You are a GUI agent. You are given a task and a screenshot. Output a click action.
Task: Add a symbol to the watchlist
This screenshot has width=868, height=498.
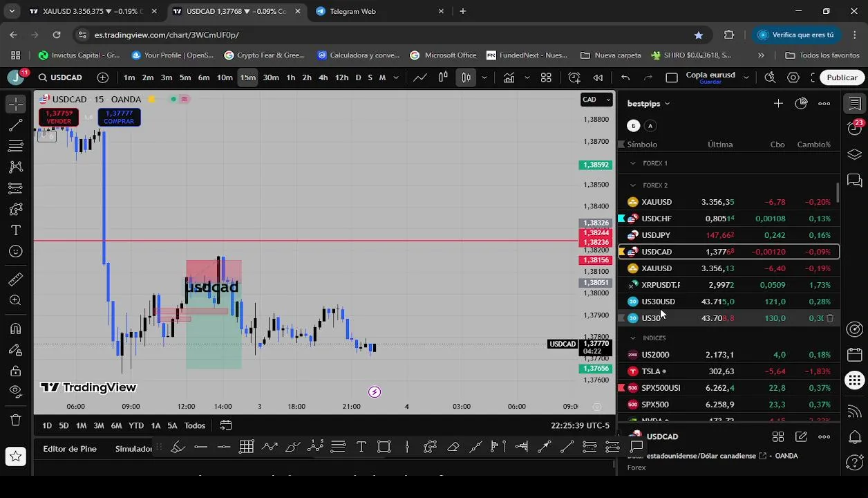pos(778,104)
